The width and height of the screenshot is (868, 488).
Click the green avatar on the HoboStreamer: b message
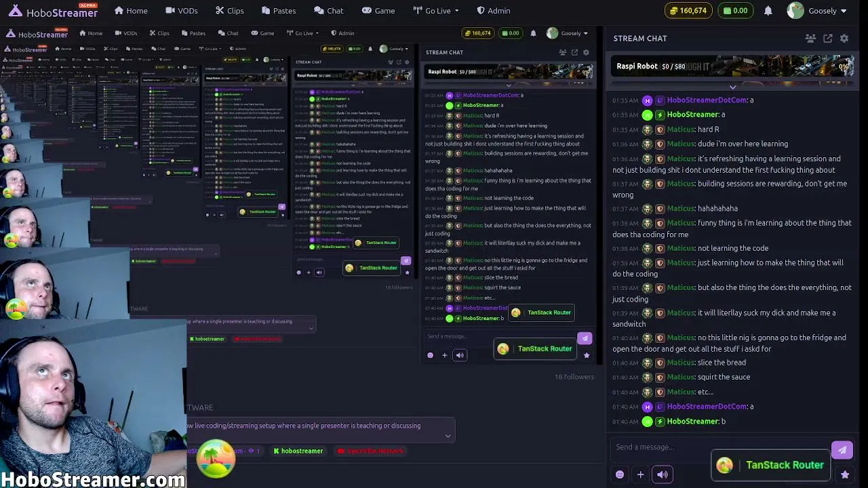tap(648, 422)
